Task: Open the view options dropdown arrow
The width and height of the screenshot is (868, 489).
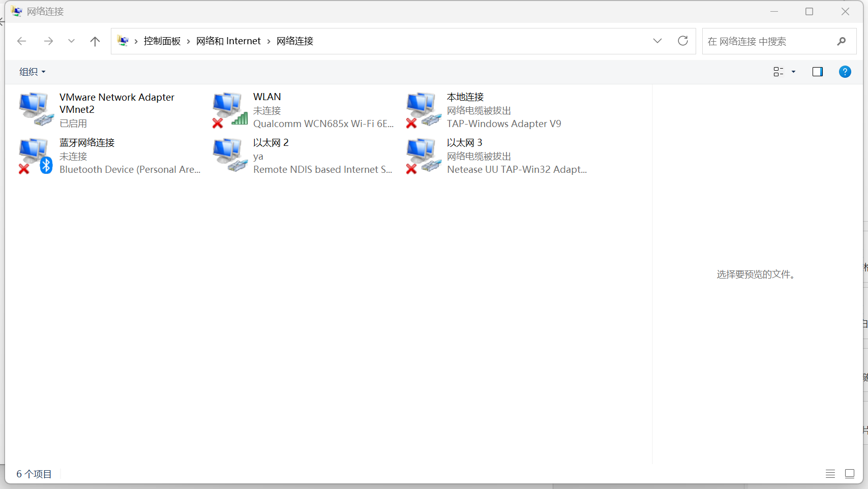Action: point(793,72)
